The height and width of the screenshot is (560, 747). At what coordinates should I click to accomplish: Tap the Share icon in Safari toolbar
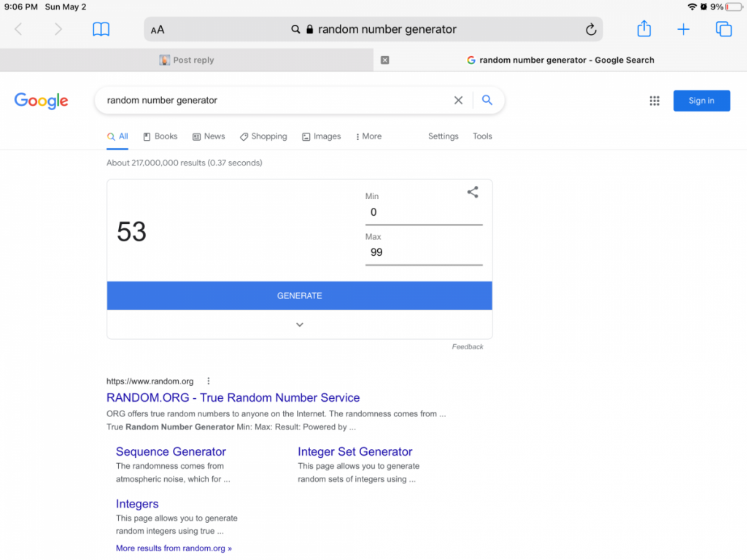[643, 28]
